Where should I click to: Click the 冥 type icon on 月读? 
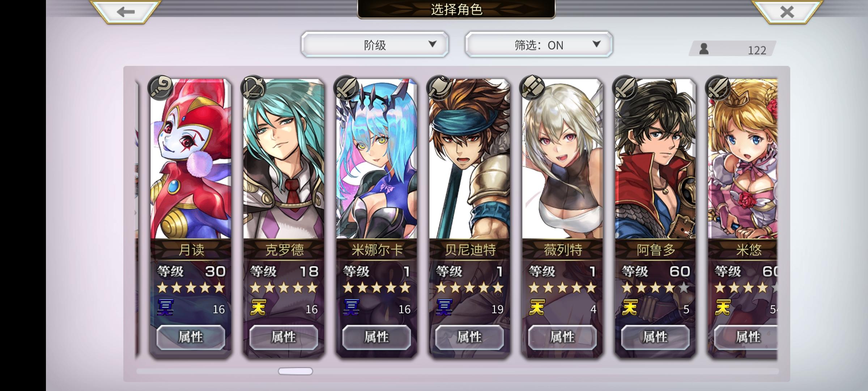click(165, 307)
